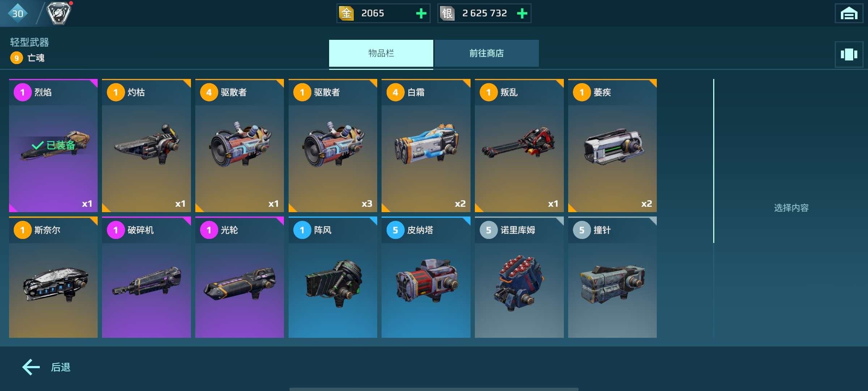Click the horizontal scrollbar at the bottom
The width and height of the screenshot is (868, 391).
(434, 389)
